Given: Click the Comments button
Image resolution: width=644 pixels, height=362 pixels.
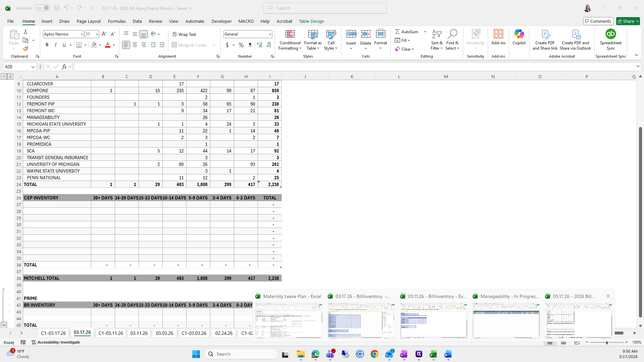Looking at the screenshot, I should (598, 21).
